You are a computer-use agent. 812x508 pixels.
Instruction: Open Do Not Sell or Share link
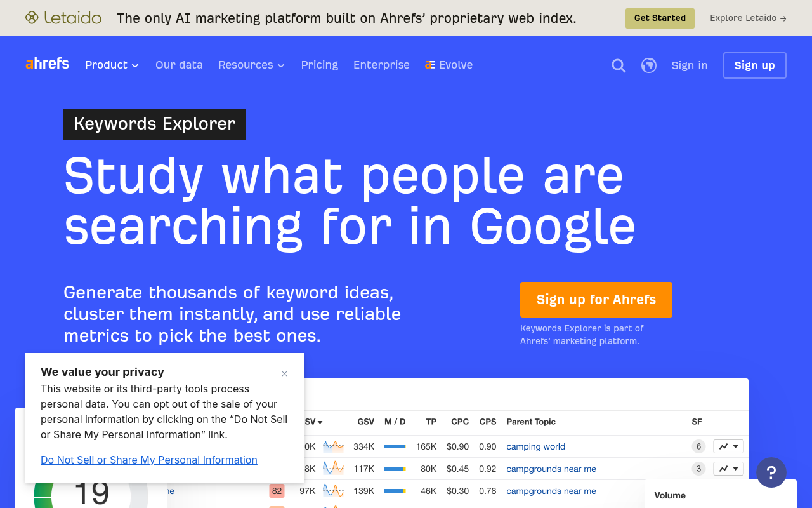point(149,460)
